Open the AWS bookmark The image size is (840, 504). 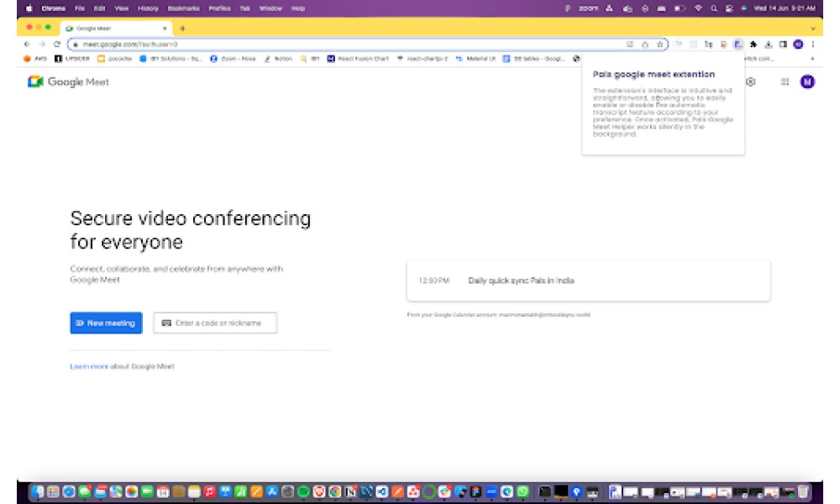[35, 59]
